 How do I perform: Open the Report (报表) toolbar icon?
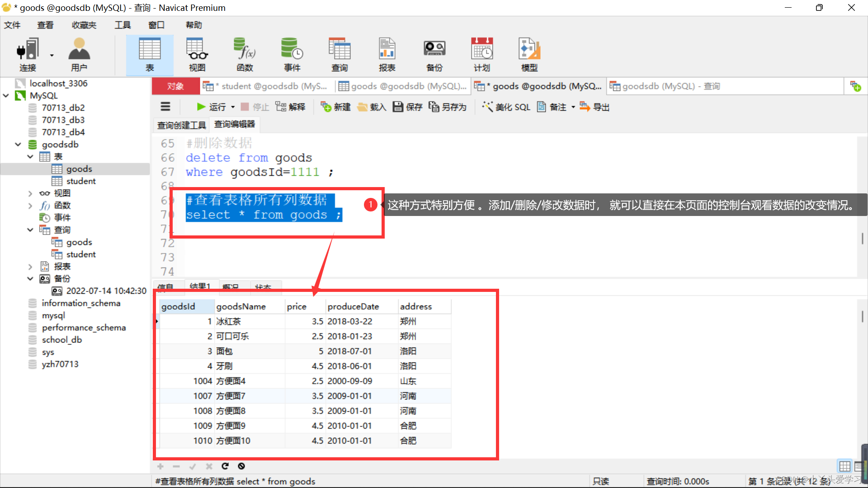(387, 55)
